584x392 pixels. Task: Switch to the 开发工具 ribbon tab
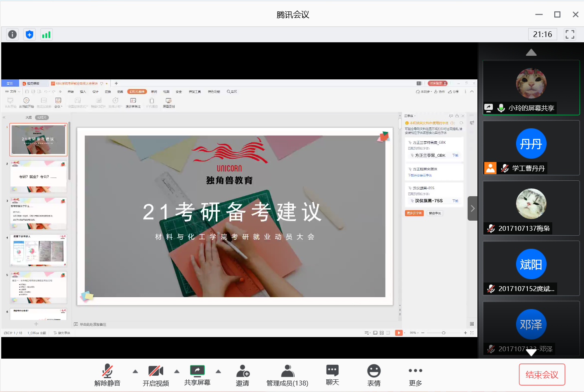click(x=195, y=92)
